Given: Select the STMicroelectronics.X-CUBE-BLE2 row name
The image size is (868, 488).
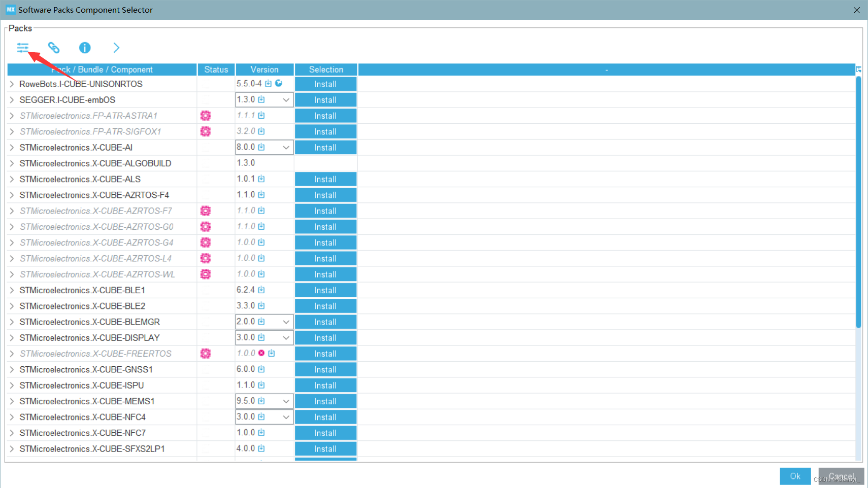Looking at the screenshot, I should [x=82, y=306].
